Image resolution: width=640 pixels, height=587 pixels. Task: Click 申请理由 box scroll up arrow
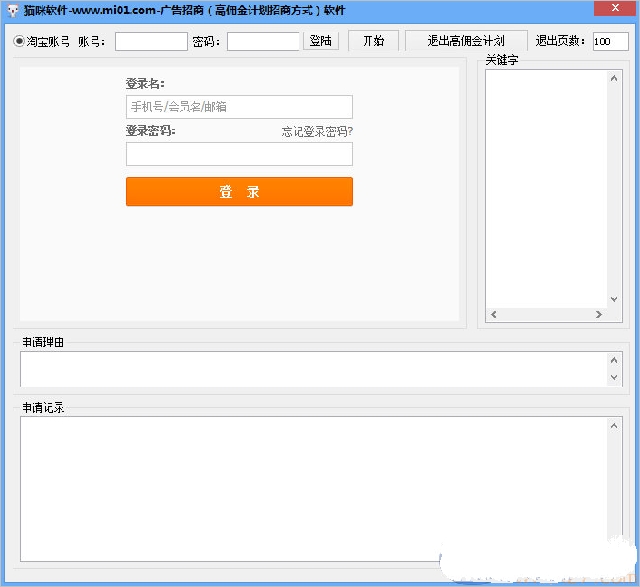tap(614, 360)
